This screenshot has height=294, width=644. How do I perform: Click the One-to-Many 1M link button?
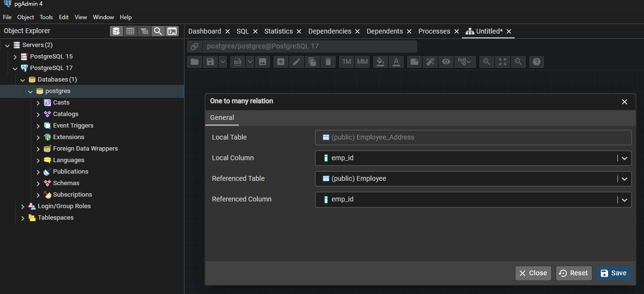(347, 62)
